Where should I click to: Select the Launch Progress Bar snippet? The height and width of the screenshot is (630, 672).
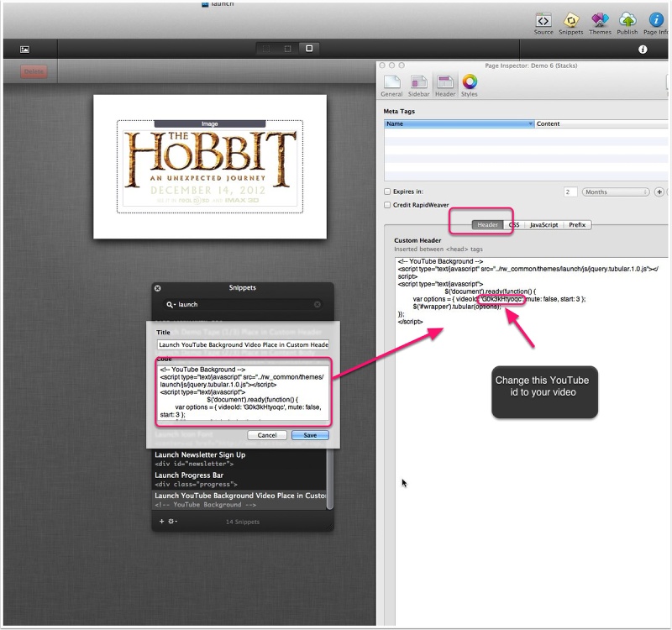(239, 480)
